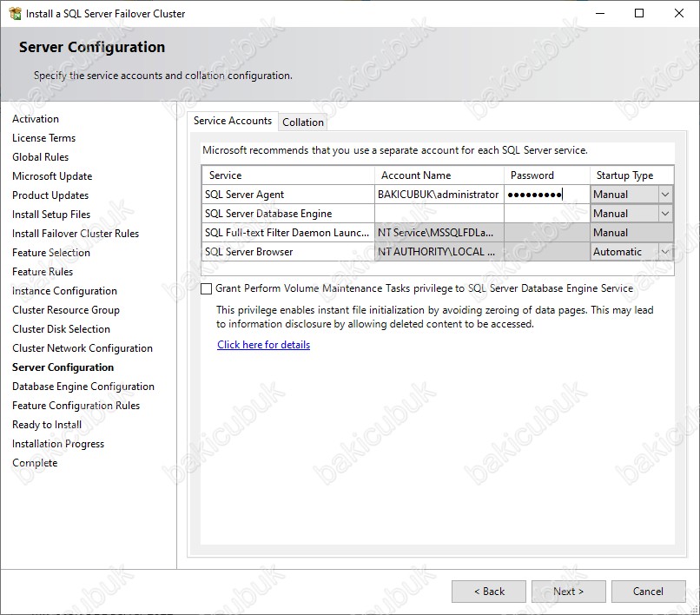Click the Password column header
Image resolution: width=700 pixels, height=615 pixels.
[x=547, y=175]
